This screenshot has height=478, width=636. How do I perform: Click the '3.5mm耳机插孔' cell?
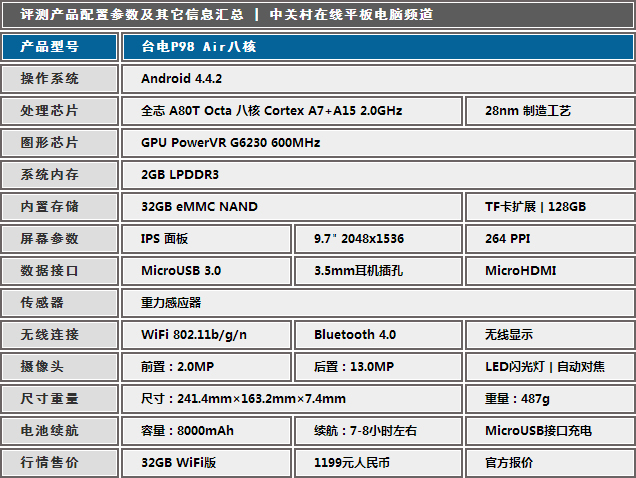point(378,271)
